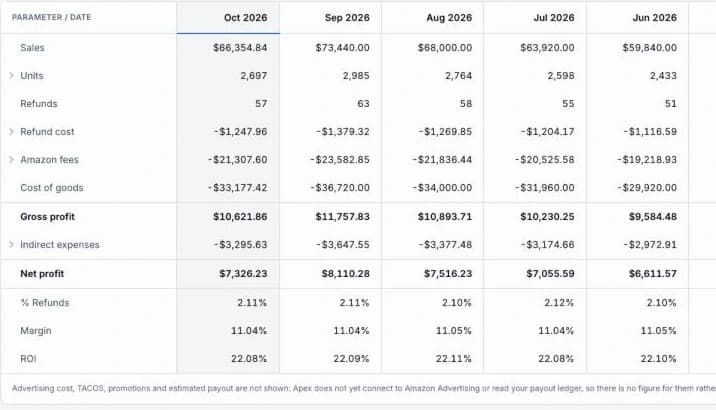Screen dimensions: 716x410
Task: Click the advertising cost footnote text
Action: pyautogui.click(x=364, y=389)
